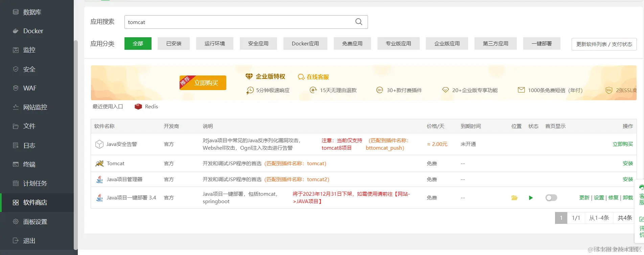Click the 监控 monitor sidebar icon

point(16,50)
